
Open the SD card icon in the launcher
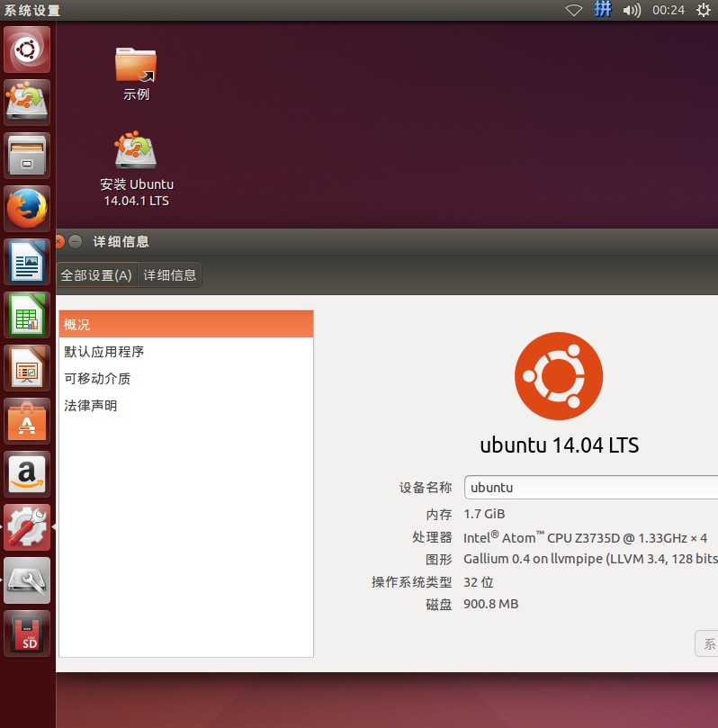(x=27, y=634)
